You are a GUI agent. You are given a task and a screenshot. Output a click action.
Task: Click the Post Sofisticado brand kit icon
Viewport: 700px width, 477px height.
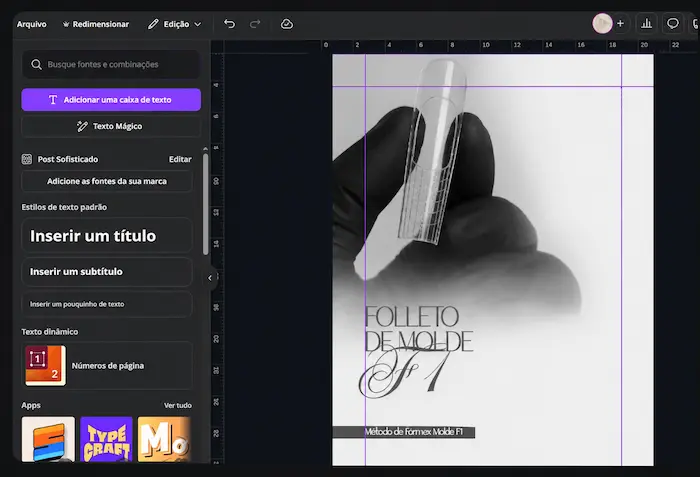point(27,159)
